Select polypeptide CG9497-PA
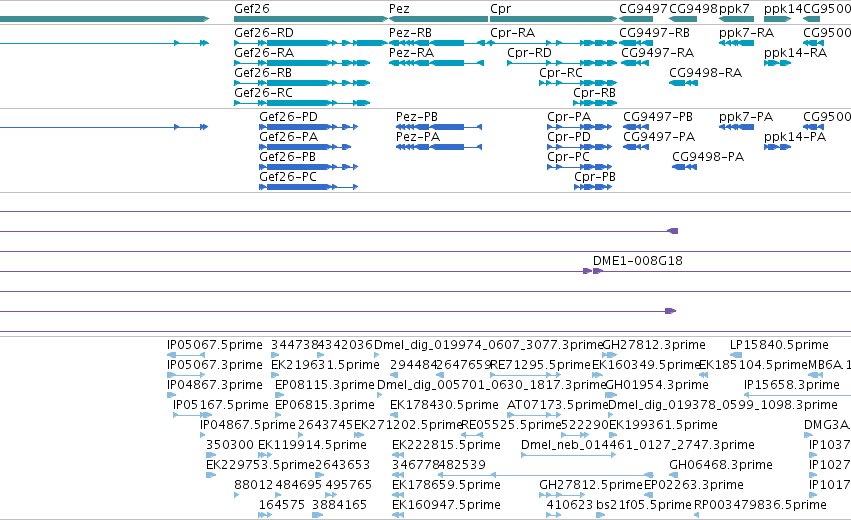The height and width of the screenshot is (520, 851). (x=636, y=147)
